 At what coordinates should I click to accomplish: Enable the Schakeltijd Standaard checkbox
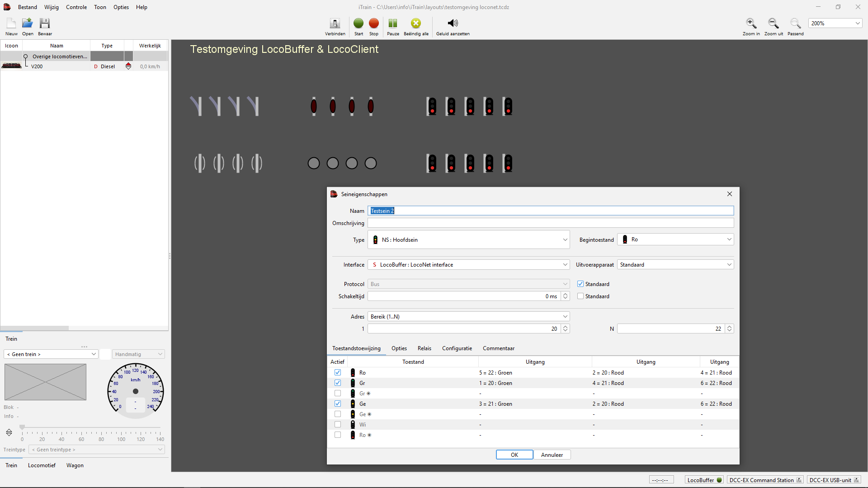[x=580, y=296]
